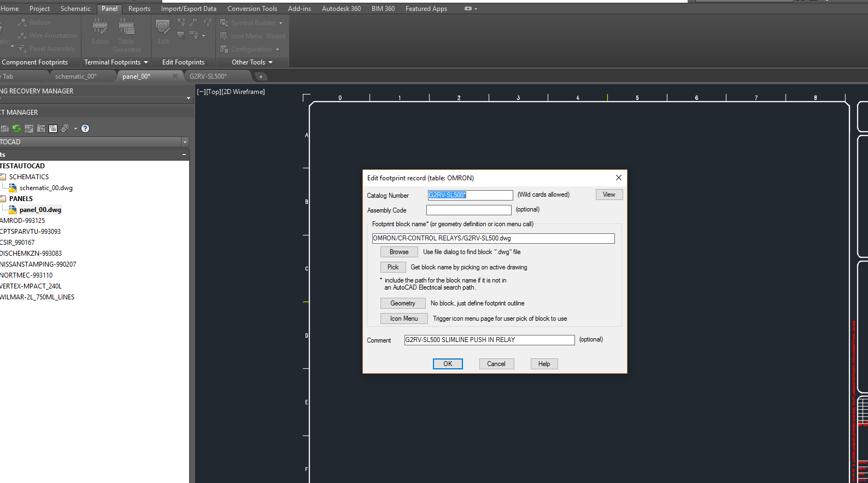Open the Reports ribbon tab
The image size is (868, 483).
139,9
